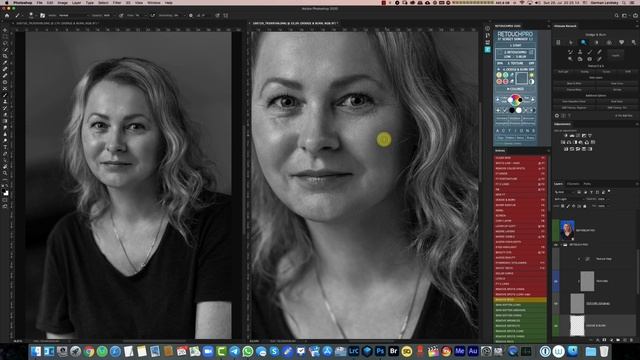The height and width of the screenshot is (360, 640).
Task: Toggle layer filtering switch in Layers panel
Action: pyautogui.click(x=609, y=191)
